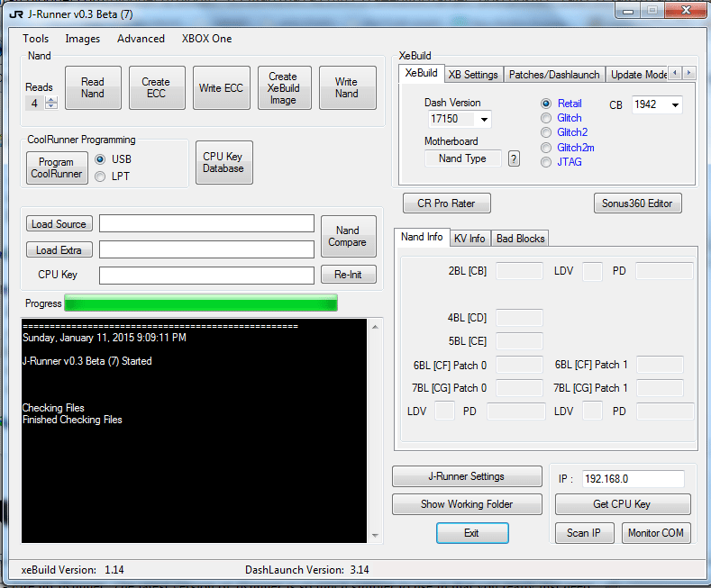
Task: Expand the CB version dropdown
Action: tap(675, 105)
